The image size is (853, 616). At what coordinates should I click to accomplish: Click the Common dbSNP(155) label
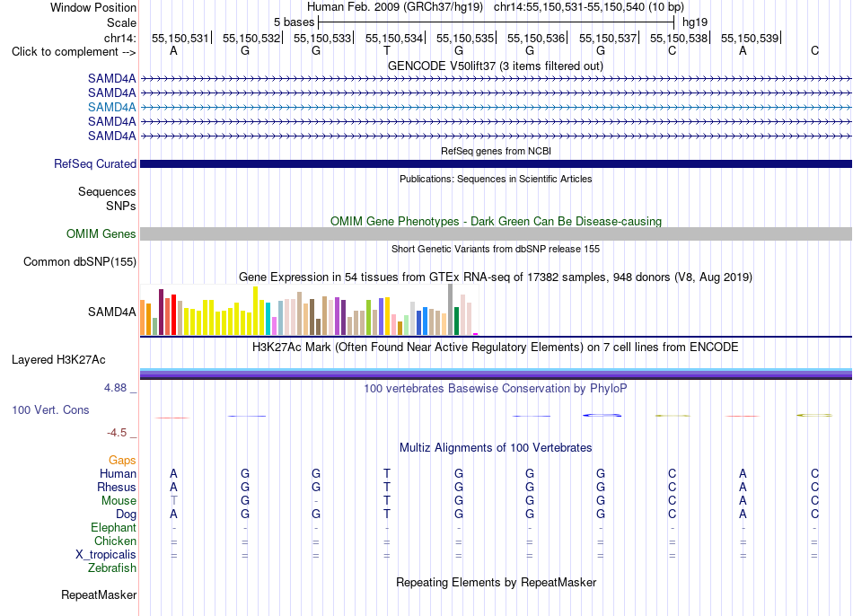[80, 261]
